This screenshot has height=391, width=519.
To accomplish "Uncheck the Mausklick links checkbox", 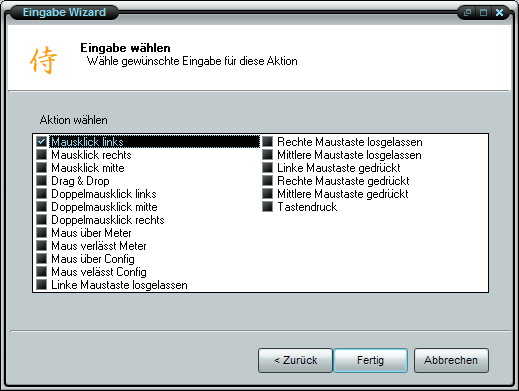I will click(x=41, y=142).
